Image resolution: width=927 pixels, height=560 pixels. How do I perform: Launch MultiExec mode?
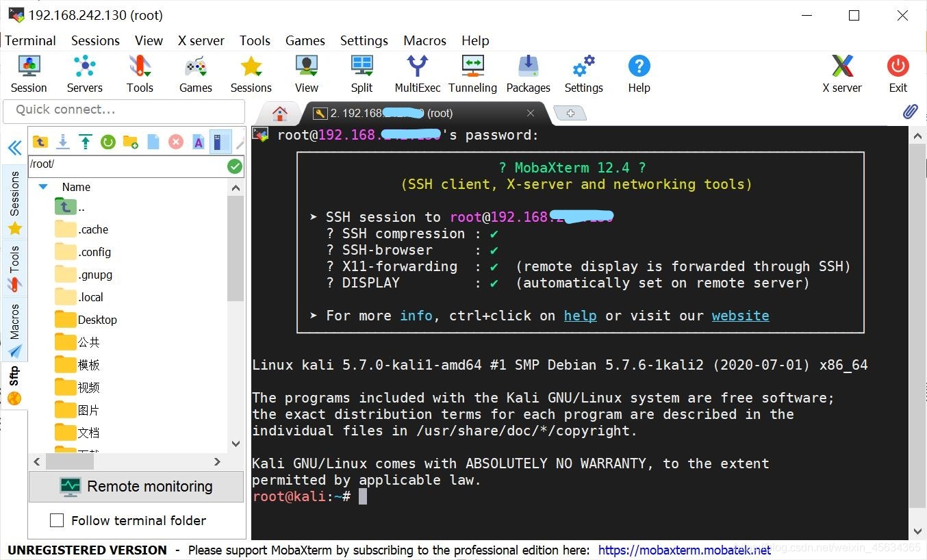418,74
